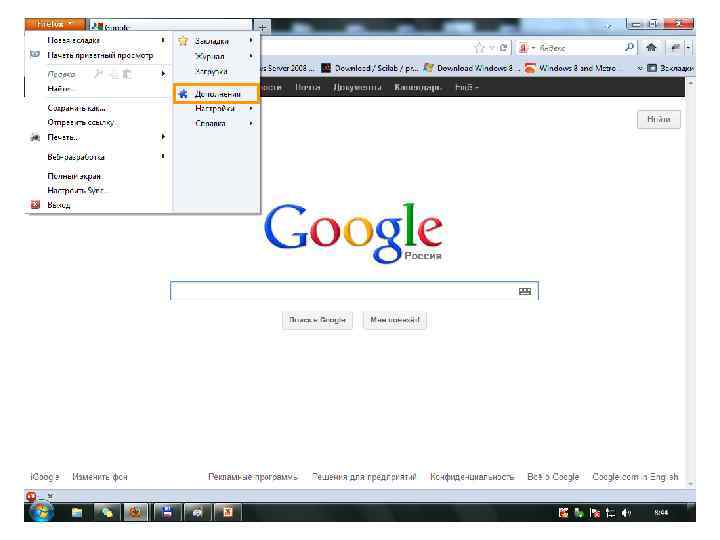Go to the home page icon
Screen dimensions: 720x540
(x=651, y=47)
